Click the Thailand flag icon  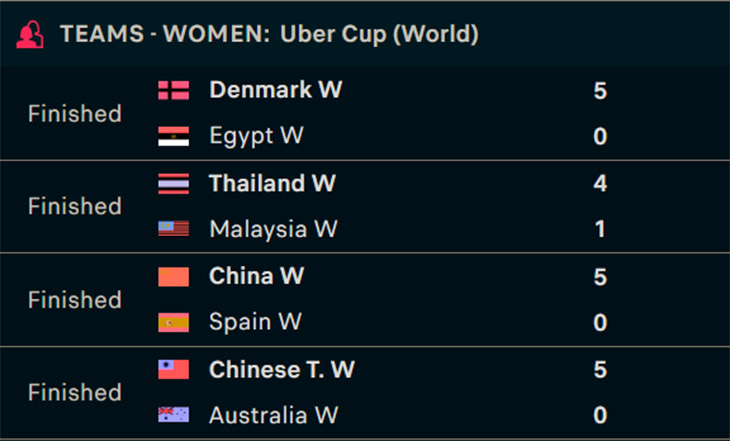click(x=174, y=183)
